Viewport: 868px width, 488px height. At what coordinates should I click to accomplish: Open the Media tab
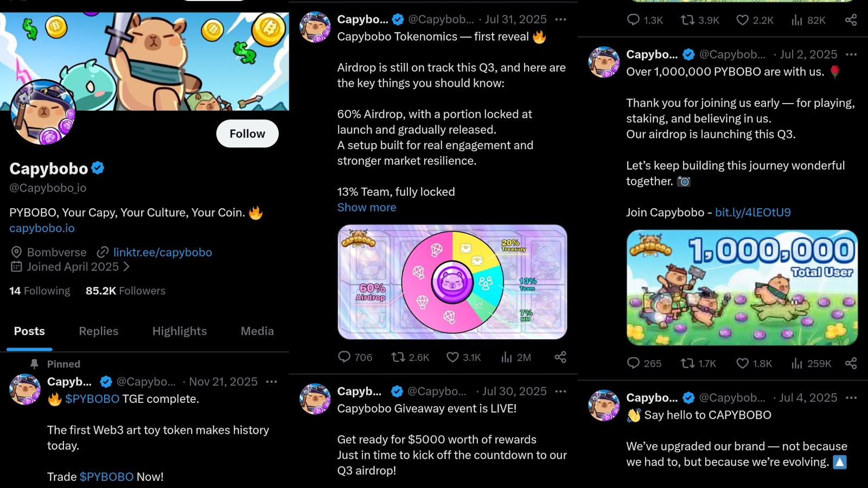[x=257, y=331]
